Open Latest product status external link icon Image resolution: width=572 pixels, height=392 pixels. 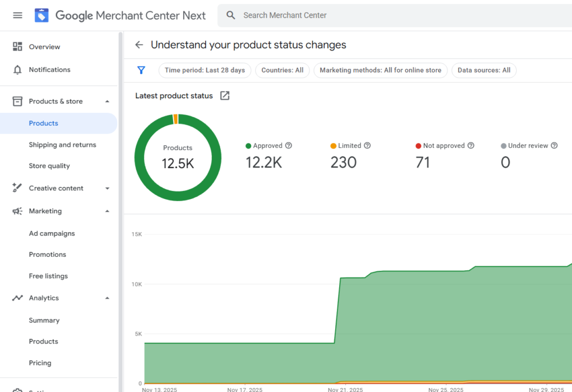coord(225,95)
